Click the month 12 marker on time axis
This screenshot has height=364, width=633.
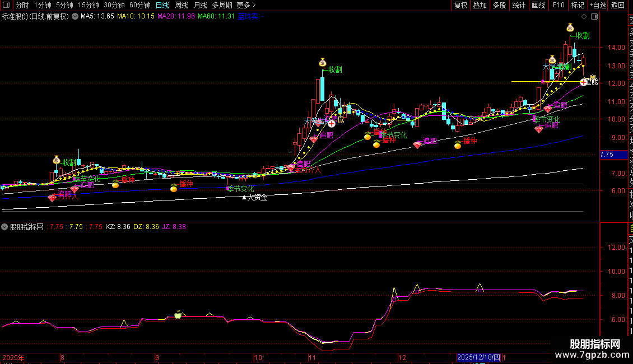[x=402, y=357]
